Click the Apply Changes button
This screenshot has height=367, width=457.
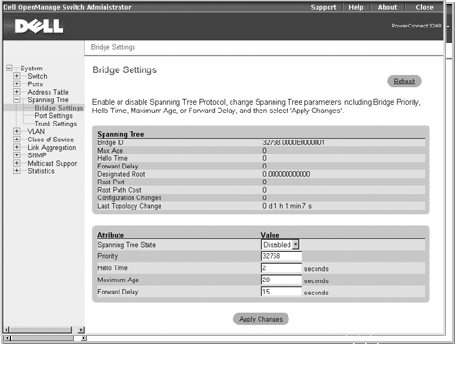click(261, 319)
